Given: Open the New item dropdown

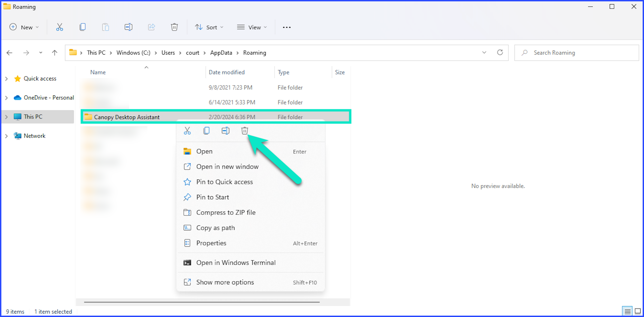Looking at the screenshot, I should tap(24, 27).
